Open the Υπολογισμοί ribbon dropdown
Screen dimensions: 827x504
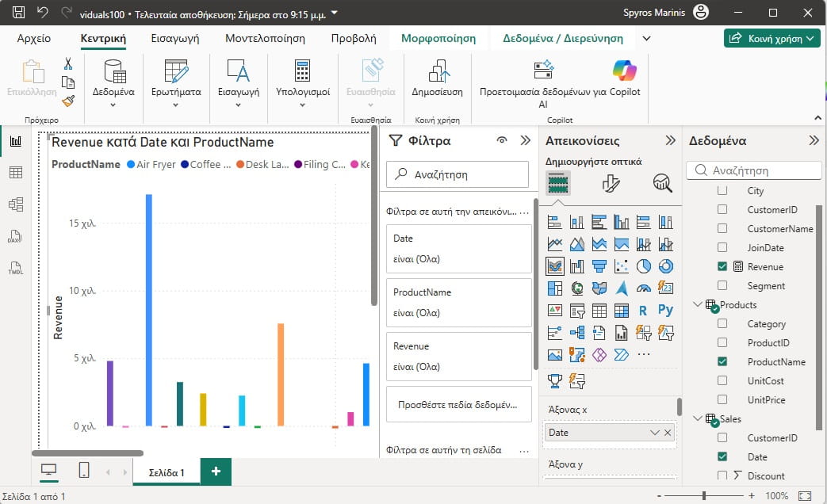(x=302, y=105)
